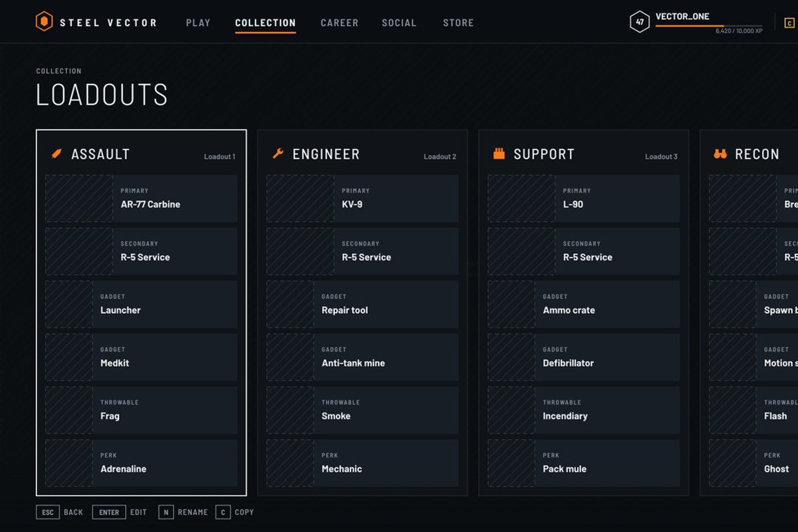Image resolution: width=798 pixels, height=532 pixels.
Task: Click the RECON loadout title
Action: [757, 154]
